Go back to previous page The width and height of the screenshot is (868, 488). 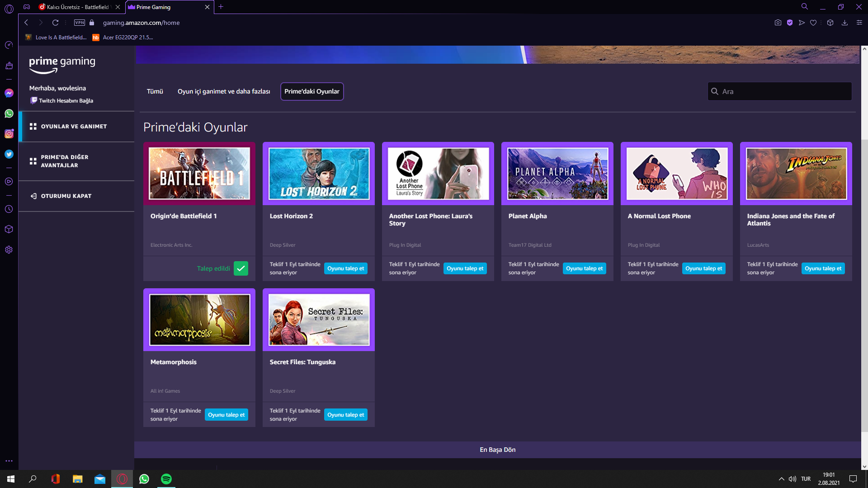coord(26,23)
